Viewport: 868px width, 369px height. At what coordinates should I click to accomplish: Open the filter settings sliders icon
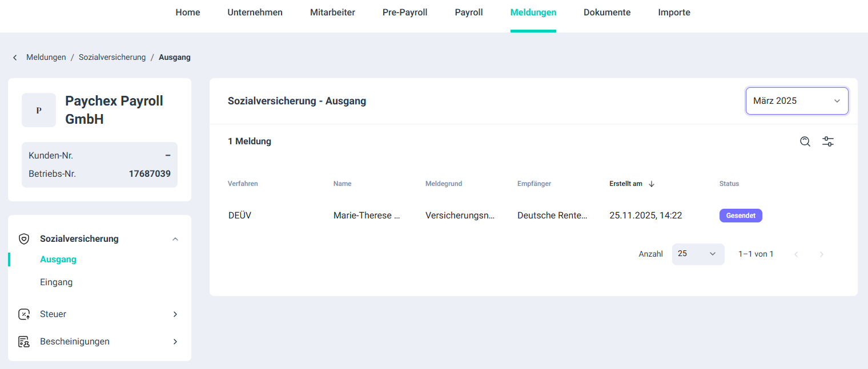[828, 141]
